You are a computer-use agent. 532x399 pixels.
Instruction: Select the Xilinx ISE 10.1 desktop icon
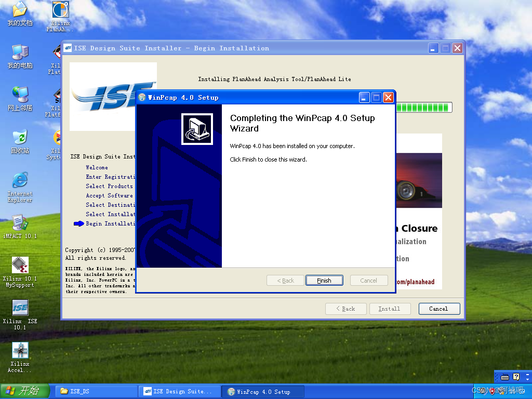[20, 315]
